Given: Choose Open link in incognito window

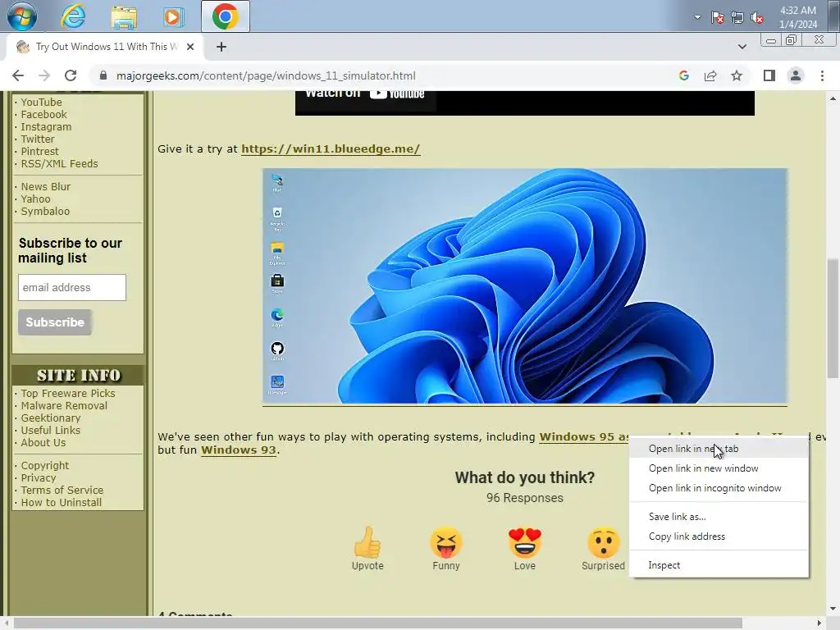Looking at the screenshot, I should point(719,488).
